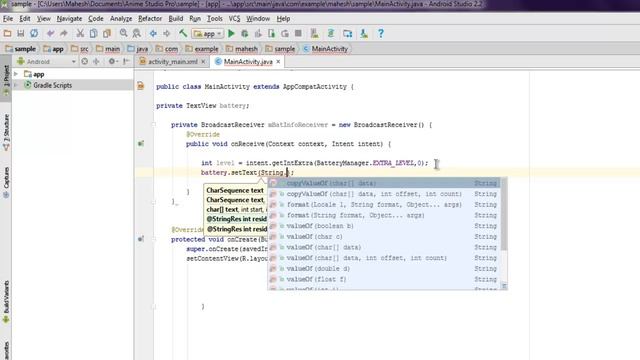Viewport: 640px width, 360px height.
Task: Click the mahesh breadcrumb folder
Action: (x=242, y=49)
